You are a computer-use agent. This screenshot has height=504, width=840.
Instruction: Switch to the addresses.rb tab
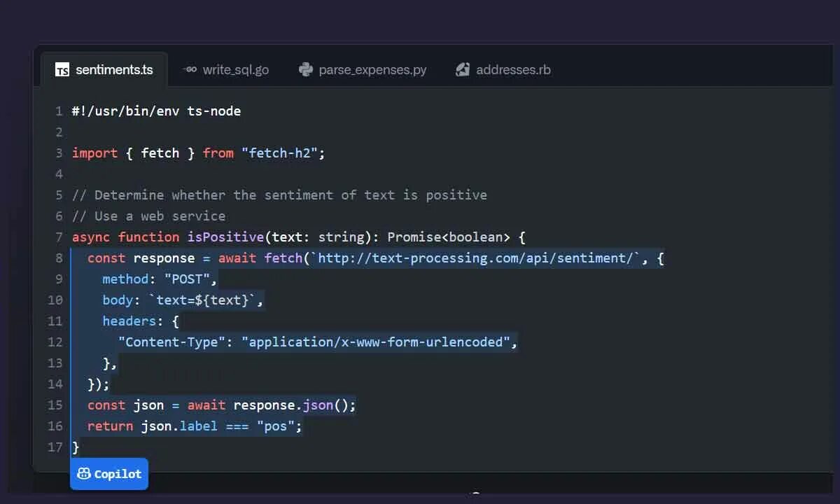503,69
